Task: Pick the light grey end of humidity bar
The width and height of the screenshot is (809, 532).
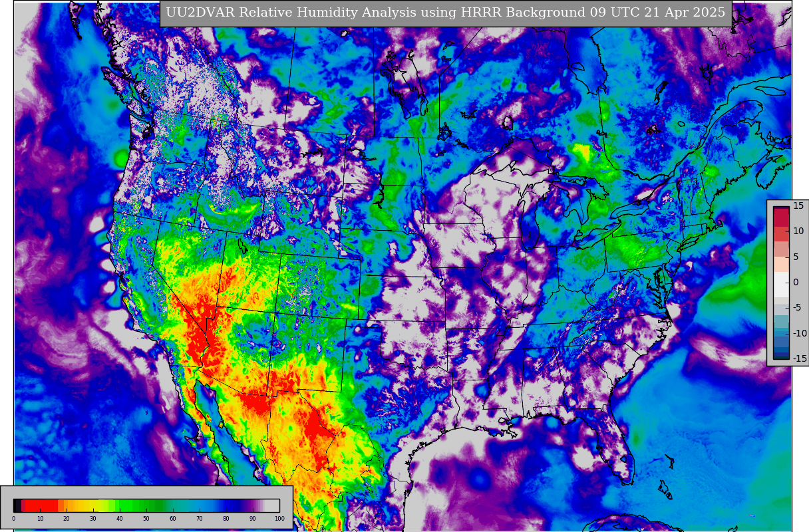Action: (x=273, y=505)
